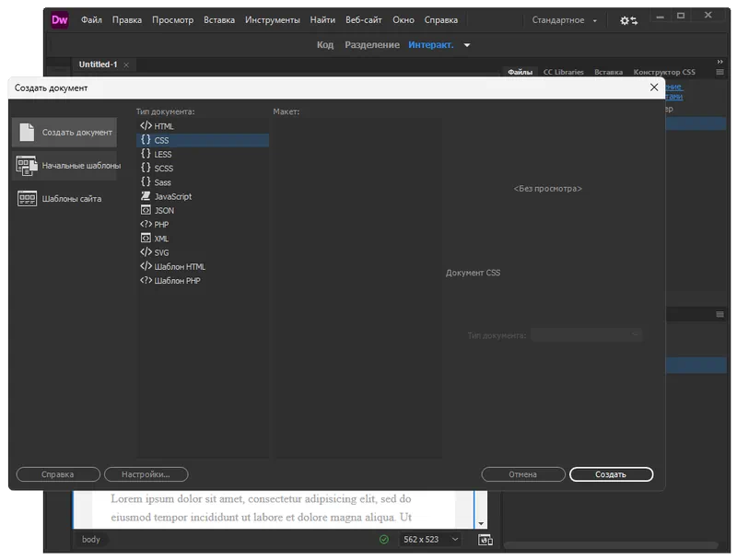Click the blank page icon in sidebar
Viewport: 737px width, 560px height.
click(x=27, y=132)
